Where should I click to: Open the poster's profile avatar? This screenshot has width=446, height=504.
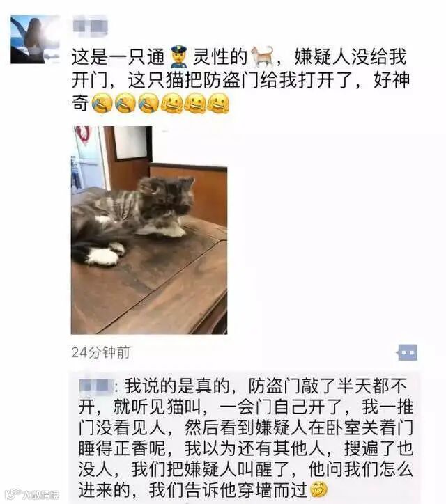coord(35,39)
